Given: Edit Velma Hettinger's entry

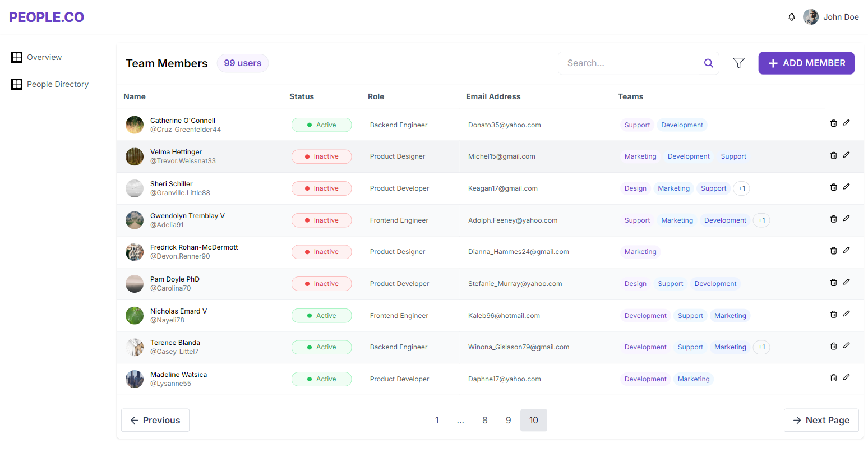Looking at the screenshot, I should [x=847, y=154].
